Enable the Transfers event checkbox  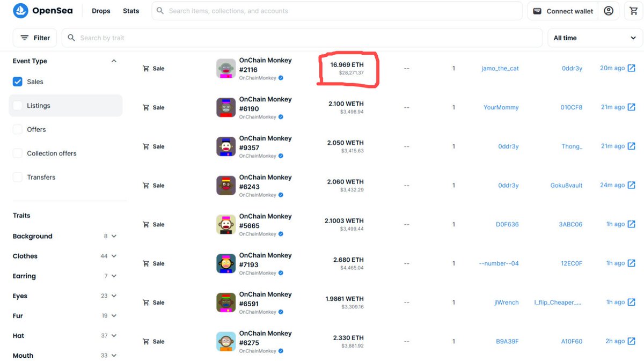(18, 177)
